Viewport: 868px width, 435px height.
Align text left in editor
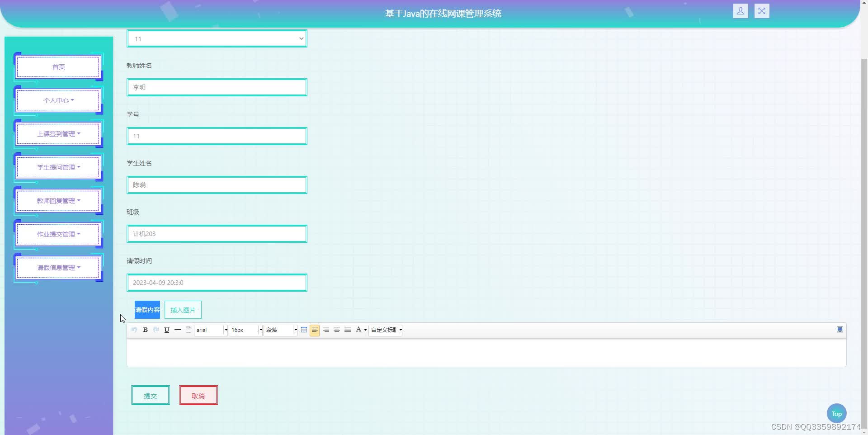315,330
